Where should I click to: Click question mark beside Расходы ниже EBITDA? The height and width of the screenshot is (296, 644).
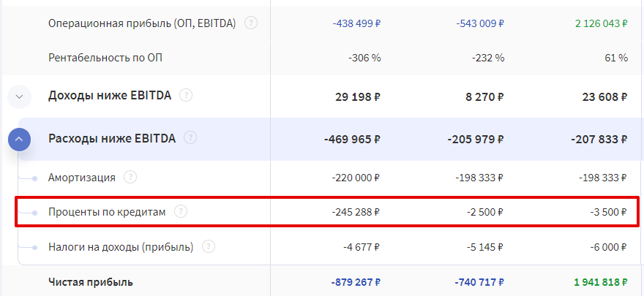click(190, 137)
